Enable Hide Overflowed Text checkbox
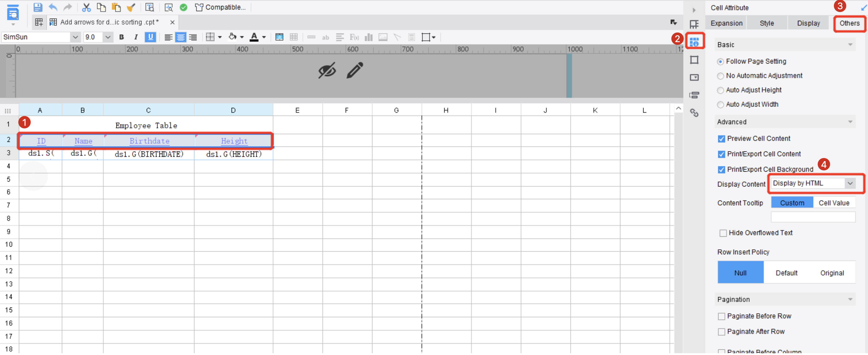868x355 pixels. (723, 233)
